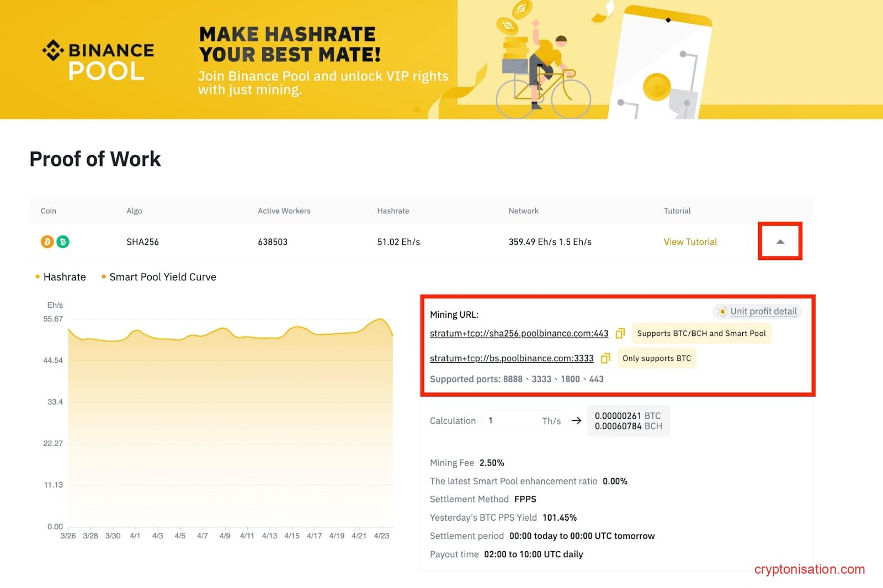Screen dimensions: 883x588
Task: Select the Bitcoin coin icon in the Coin column
Action: (47, 242)
